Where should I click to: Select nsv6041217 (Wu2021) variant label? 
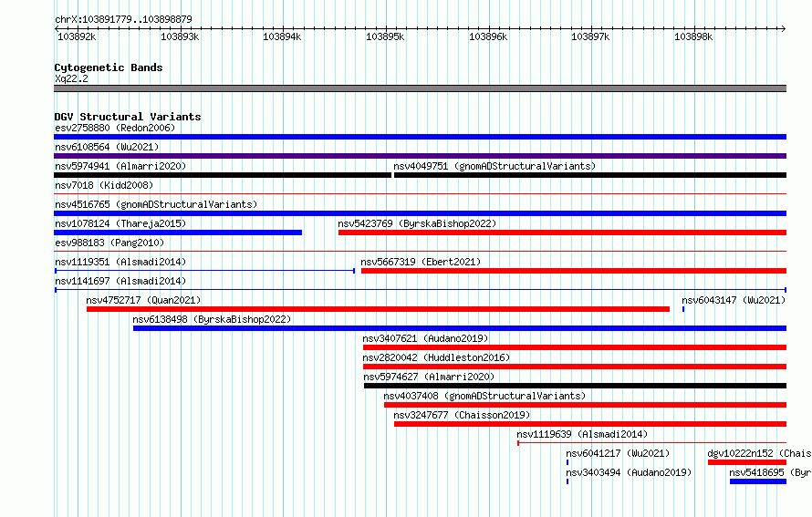pyautogui.click(x=618, y=453)
